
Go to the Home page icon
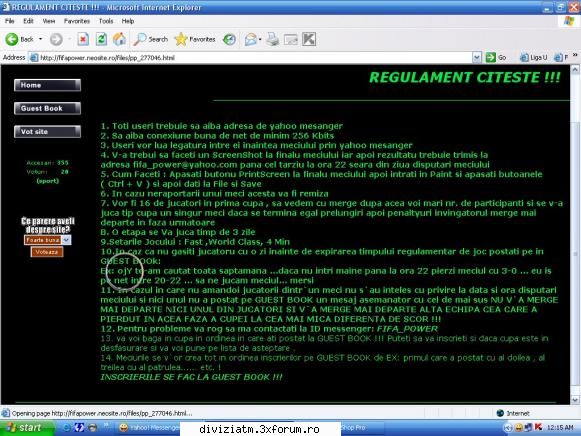click(x=119, y=39)
